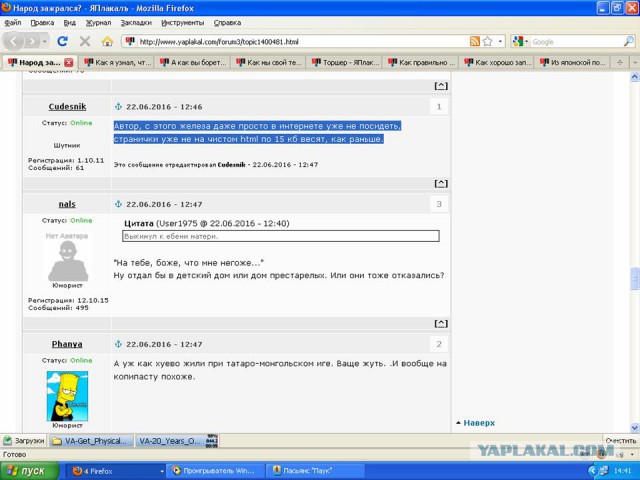The width and height of the screenshot is (640, 480).
Task: Expand the Firefox taskbar group dropdown
Action: 162,471
